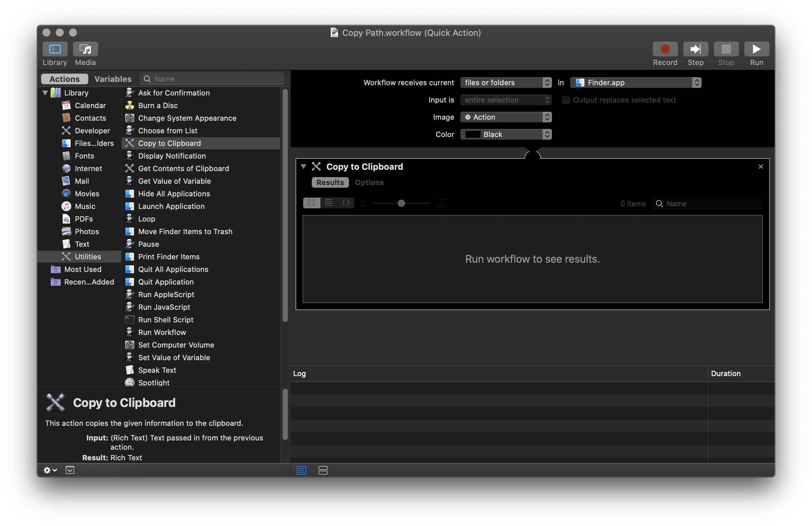Collapse the Library tree disclosure triangle
The width and height of the screenshot is (812, 526).
(x=45, y=93)
